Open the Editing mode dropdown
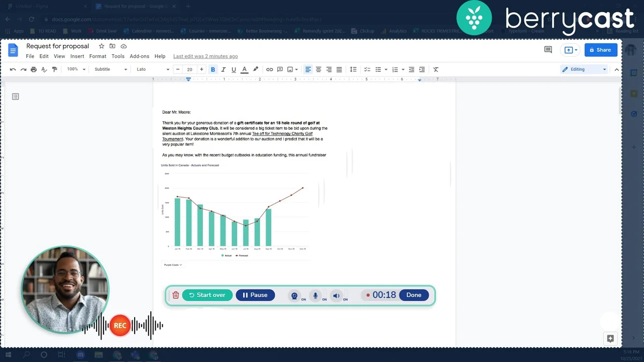Viewport: 644px width, 362px height. (583, 69)
